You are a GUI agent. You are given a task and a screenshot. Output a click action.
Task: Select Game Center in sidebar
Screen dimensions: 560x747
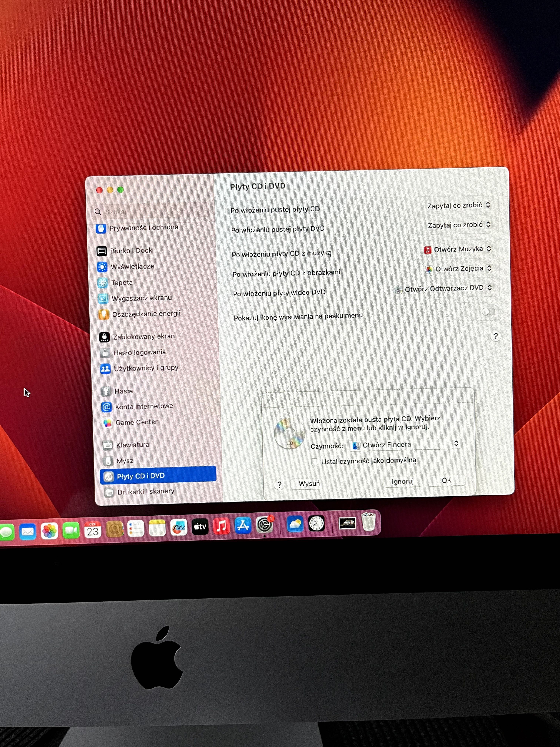[x=130, y=422]
